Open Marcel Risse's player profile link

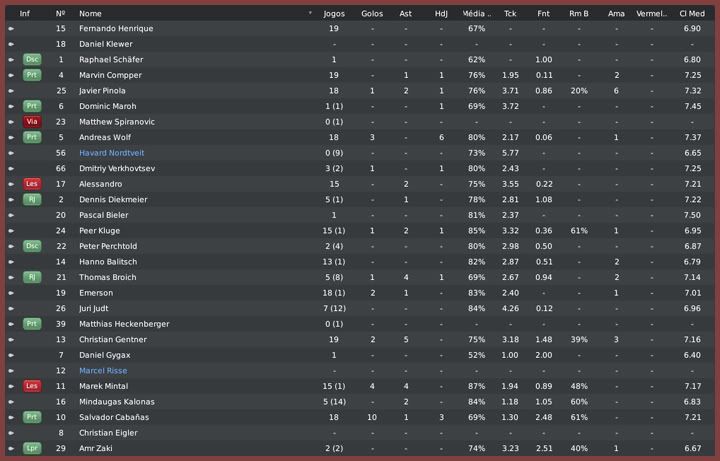(x=103, y=371)
